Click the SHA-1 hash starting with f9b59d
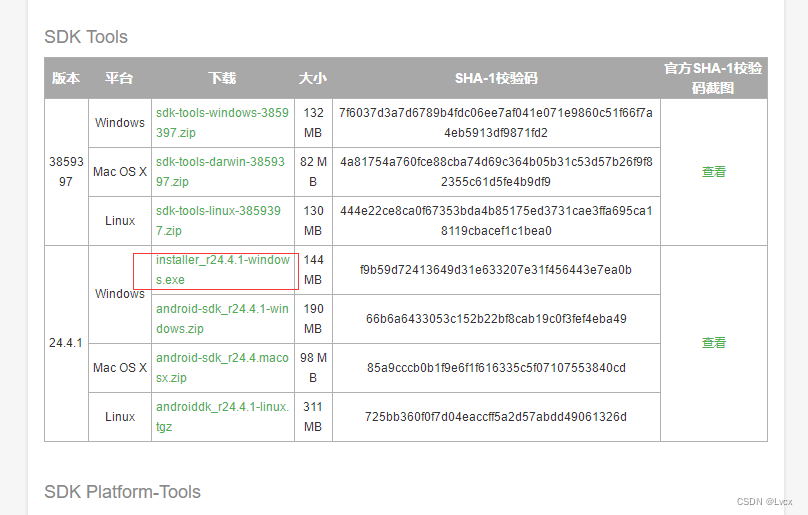This screenshot has height=515, width=808. click(496, 270)
